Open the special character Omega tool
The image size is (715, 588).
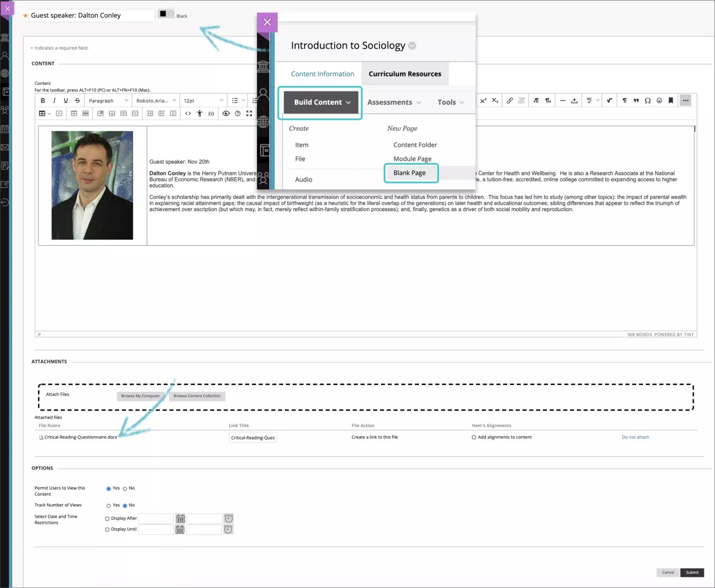coord(647,101)
